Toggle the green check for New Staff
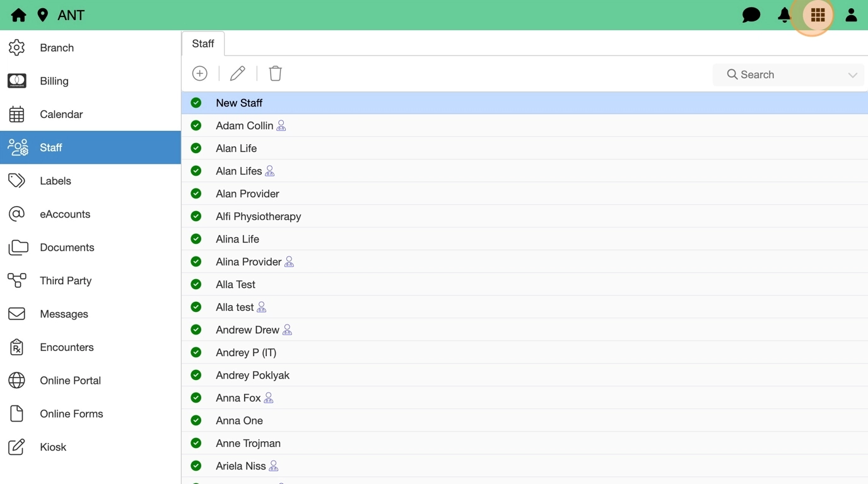 click(x=196, y=103)
